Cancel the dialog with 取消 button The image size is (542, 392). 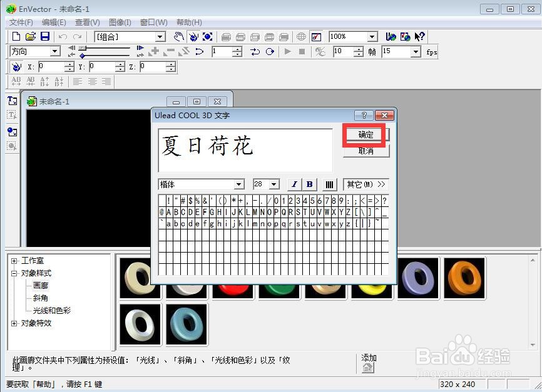tap(366, 151)
